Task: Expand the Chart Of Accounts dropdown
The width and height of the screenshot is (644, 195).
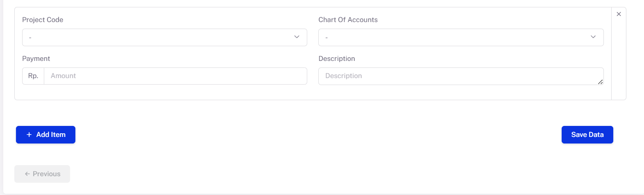Action: 460,37
